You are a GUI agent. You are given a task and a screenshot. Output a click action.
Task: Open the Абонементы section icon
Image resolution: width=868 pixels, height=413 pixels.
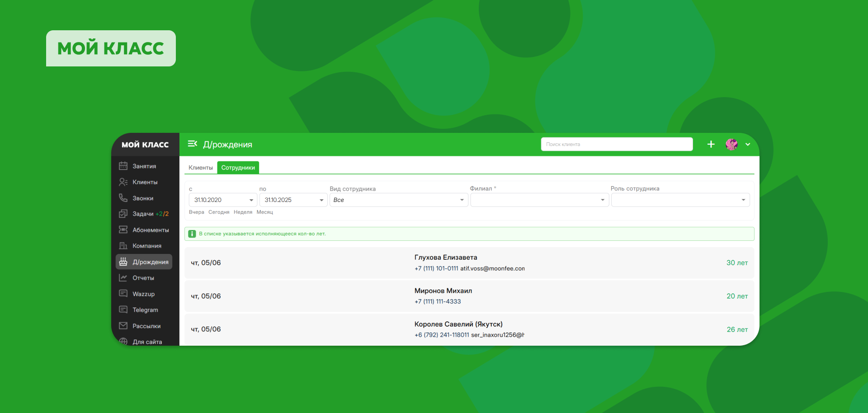click(123, 230)
